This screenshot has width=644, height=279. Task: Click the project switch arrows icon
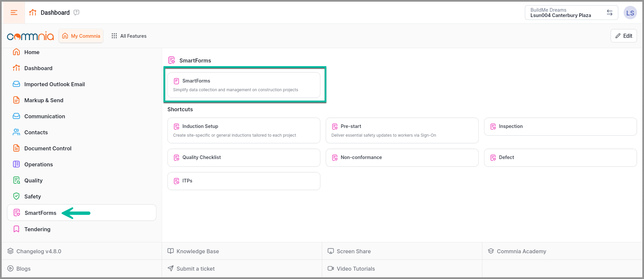610,13
